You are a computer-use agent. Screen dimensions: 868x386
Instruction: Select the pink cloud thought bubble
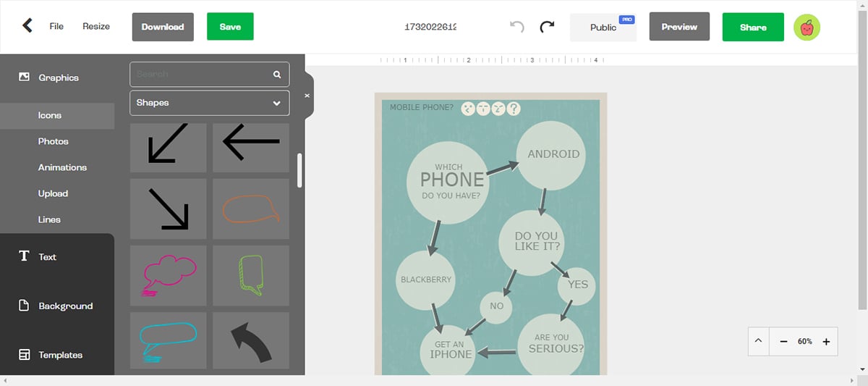pos(169,275)
